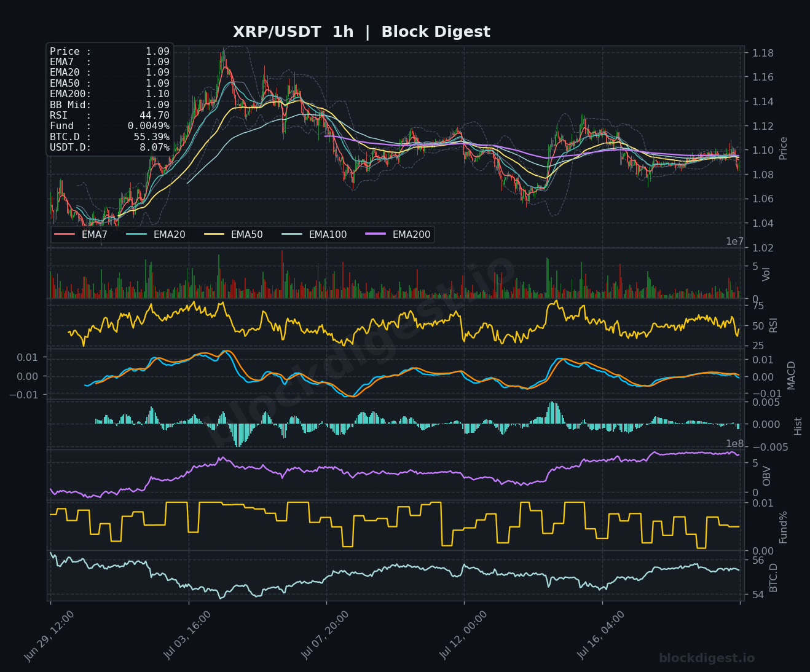Click the RSI 25 tick label
This screenshot has height=672, width=810.
click(758, 346)
